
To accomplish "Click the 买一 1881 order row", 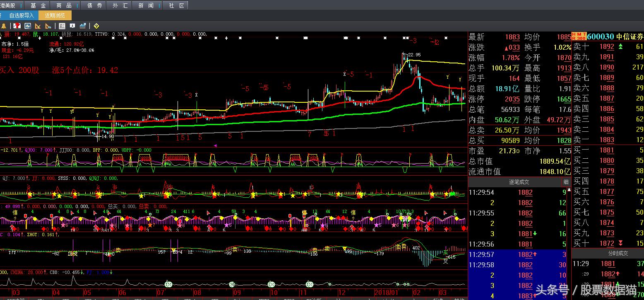I will (608, 150).
